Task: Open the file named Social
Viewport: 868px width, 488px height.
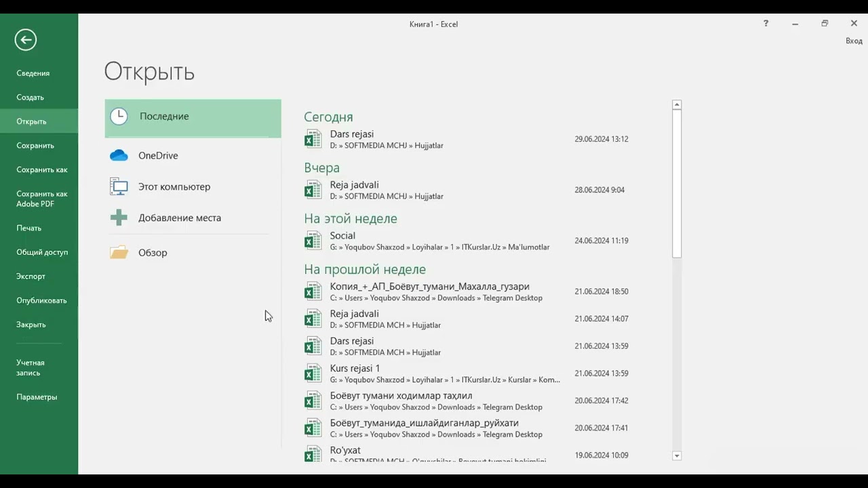Action: click(342, 236)
